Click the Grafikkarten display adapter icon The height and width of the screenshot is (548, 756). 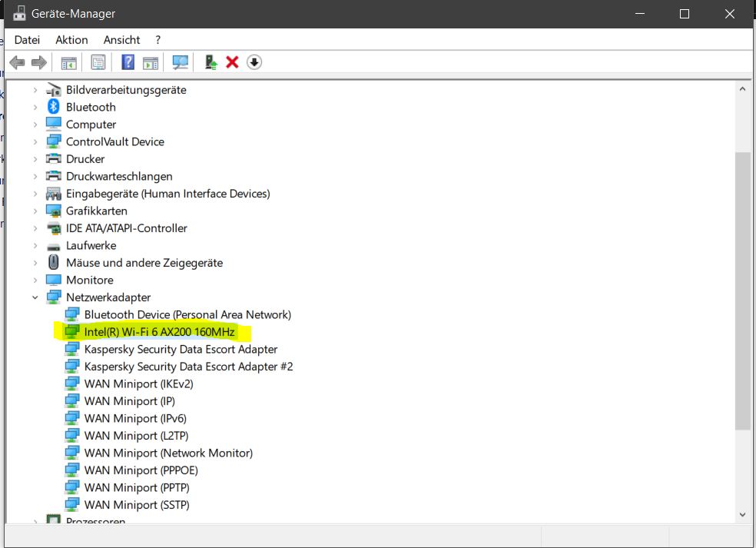[54, 211]
